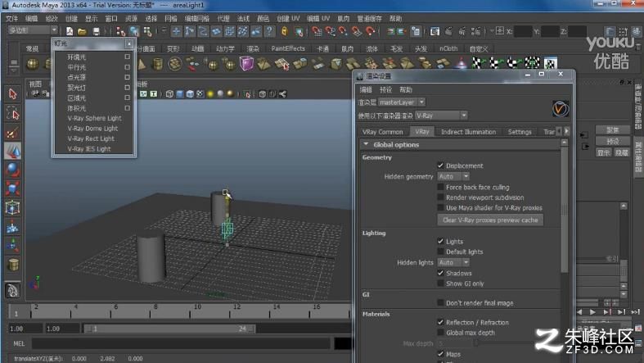Image resolution: width=644 pixels, height=363 pixels.
Task: Enable the Default lights checkbox
Action: point(441,252)
